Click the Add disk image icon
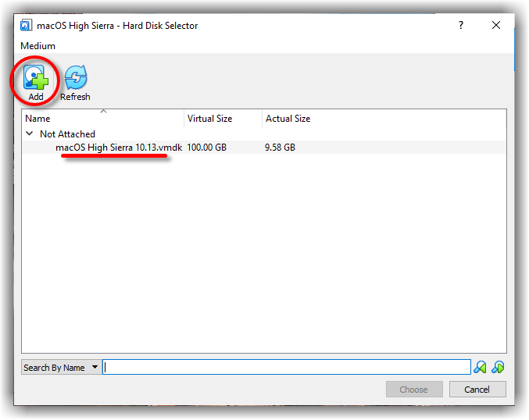The image size is (529, 420). coord(36,78)
